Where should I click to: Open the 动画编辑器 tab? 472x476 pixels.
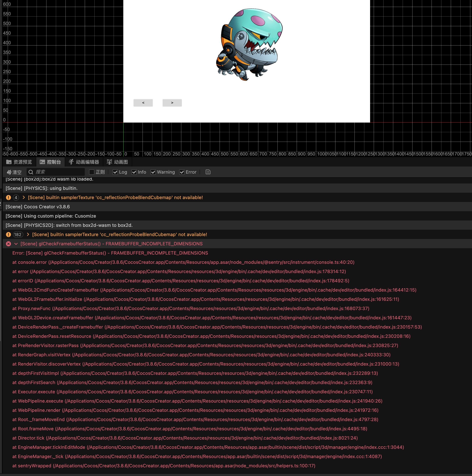click(84, 162)
